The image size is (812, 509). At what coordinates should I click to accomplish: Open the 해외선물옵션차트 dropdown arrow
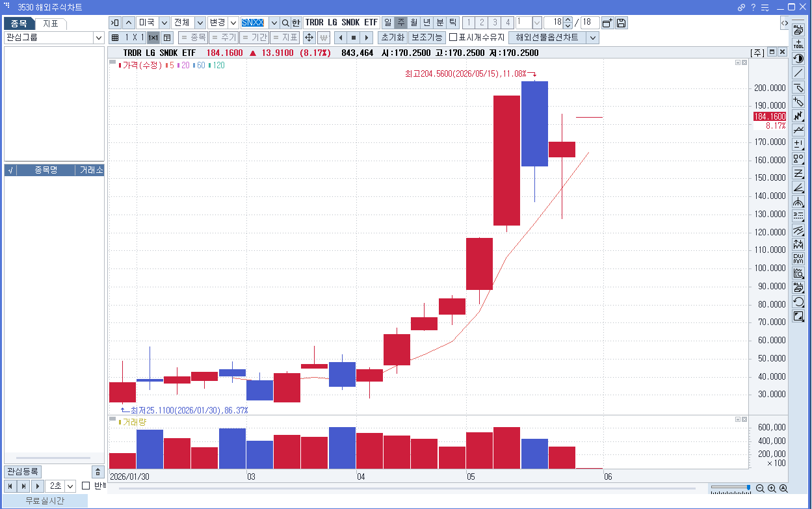pos(592,38)
